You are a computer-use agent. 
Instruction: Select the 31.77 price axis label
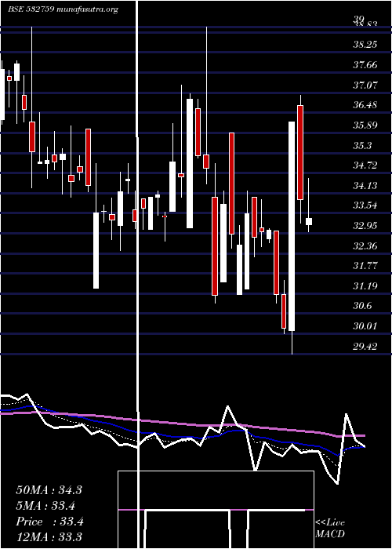[x=365, y=266]
